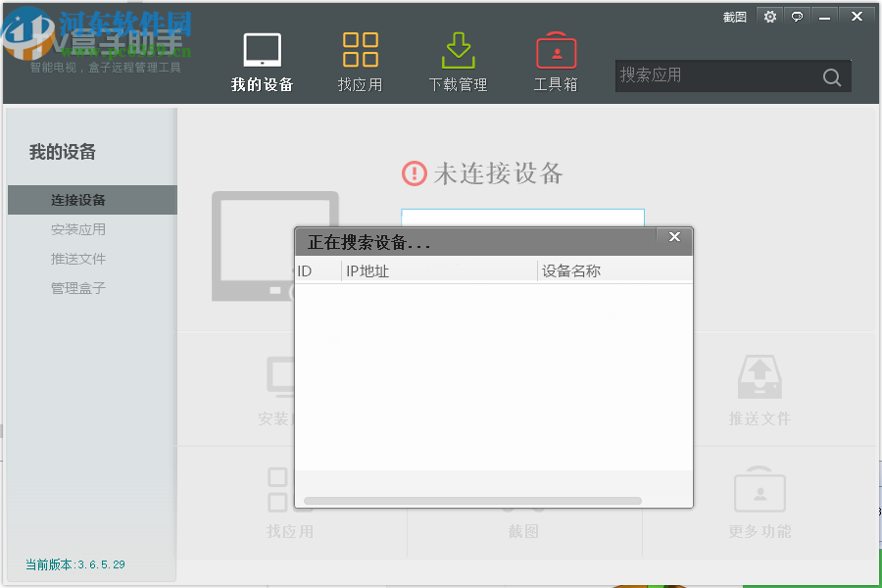Close the 正在搜索设备 dialog
Image resolution: width=882 pixels, height=588 pixels.
(673, 236)
